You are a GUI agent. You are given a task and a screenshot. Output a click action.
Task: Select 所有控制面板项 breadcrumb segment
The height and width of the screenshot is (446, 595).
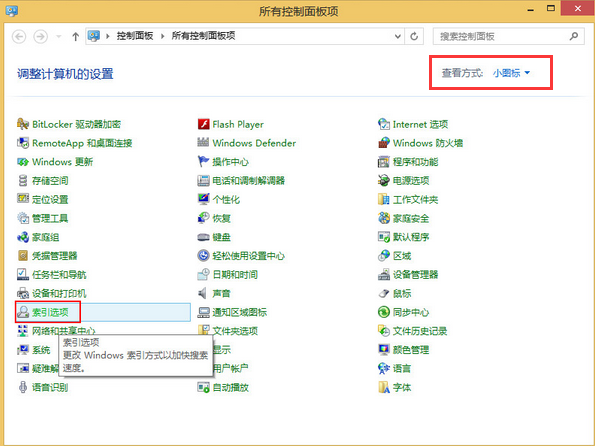point(203,36)
